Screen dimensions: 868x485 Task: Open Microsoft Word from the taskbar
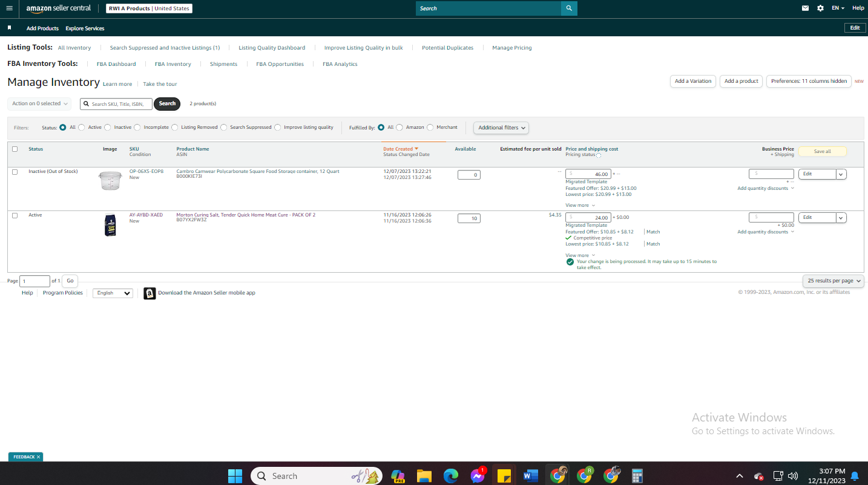(531, 476)
